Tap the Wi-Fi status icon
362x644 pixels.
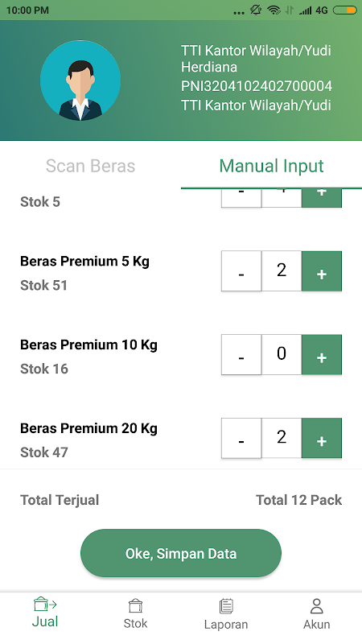coord(274,10)
